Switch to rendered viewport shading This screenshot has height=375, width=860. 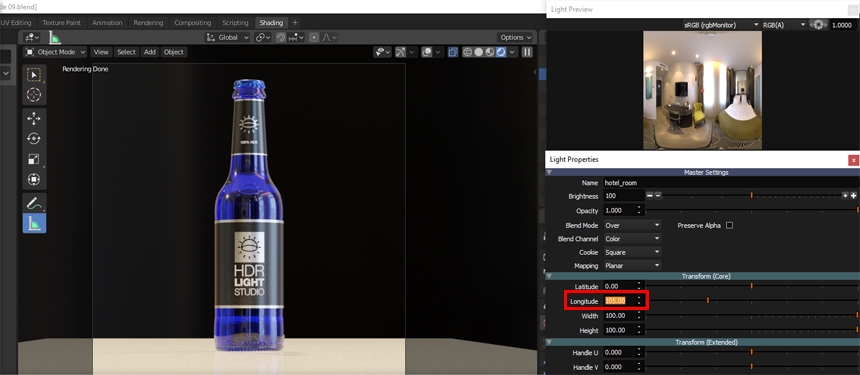pyautogui.click(x=501, y=52)
